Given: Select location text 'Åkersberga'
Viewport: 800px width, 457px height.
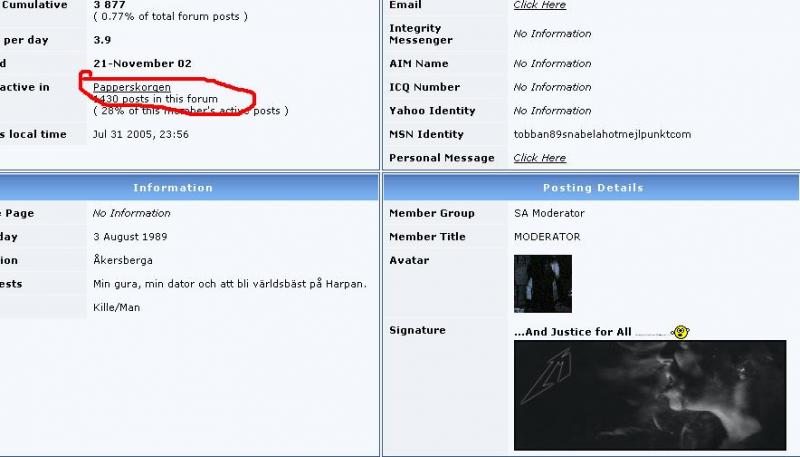Looking at the screenshot, I should click(122, 260).
